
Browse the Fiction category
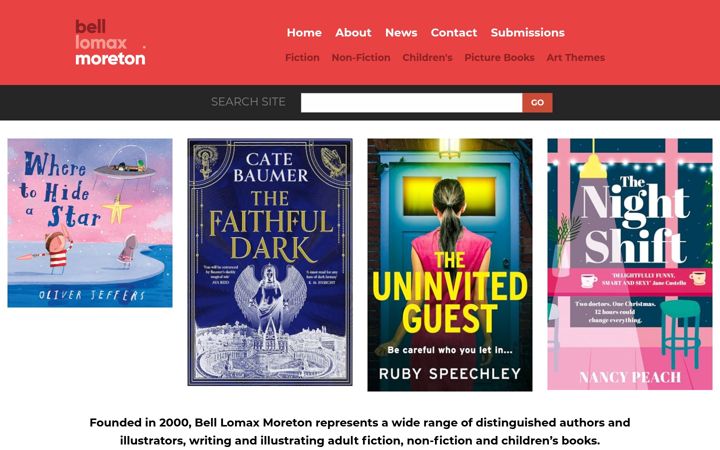[x=302, y=57]
